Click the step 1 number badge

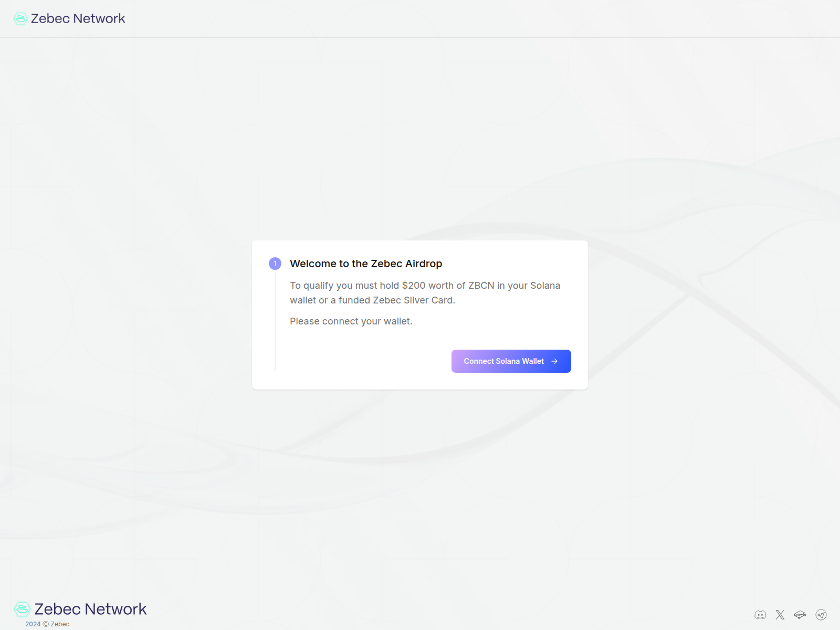click(275, 264)
